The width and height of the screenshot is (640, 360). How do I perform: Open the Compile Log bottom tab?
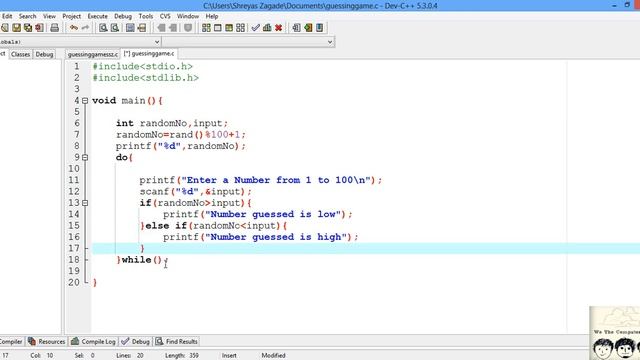(93, 341)
